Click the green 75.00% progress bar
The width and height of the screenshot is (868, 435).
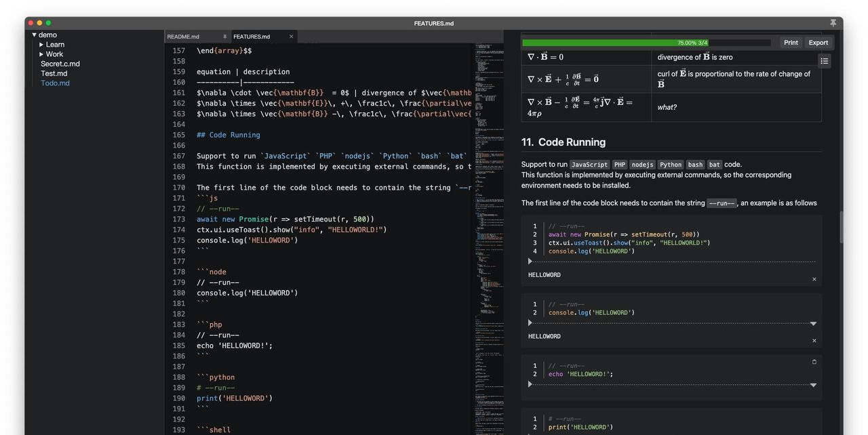pyautogui.click(x=614, y=43)
